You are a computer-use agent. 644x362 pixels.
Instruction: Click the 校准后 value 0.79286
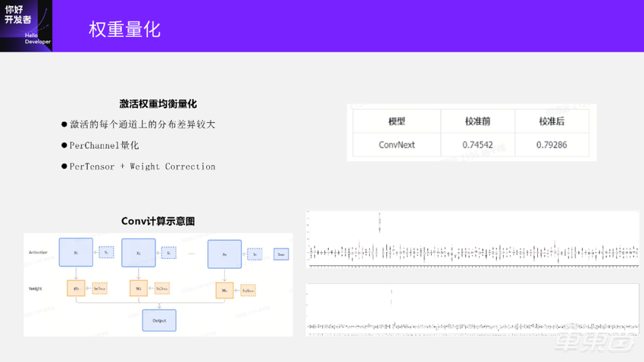click(552, 144)
